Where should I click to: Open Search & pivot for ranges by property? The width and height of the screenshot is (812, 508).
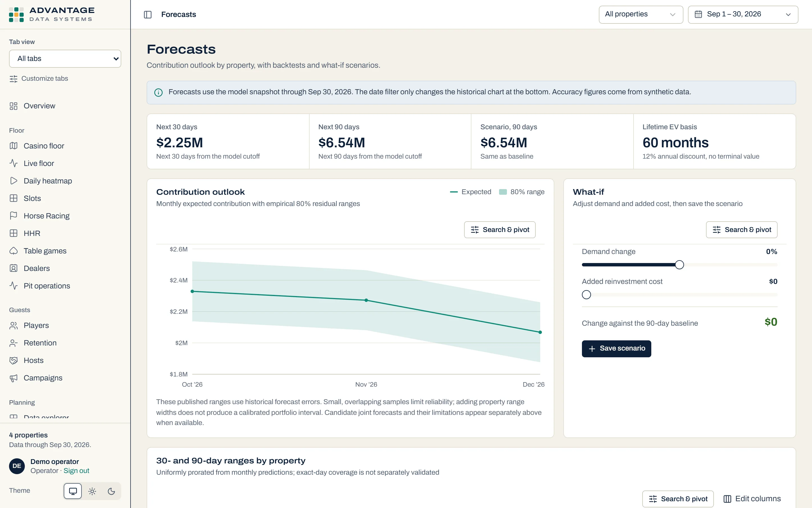click(x=678, y=499)
